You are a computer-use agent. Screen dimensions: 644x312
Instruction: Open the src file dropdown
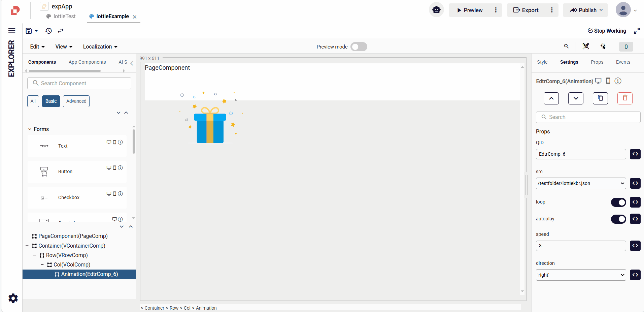[x=581, y=183]
